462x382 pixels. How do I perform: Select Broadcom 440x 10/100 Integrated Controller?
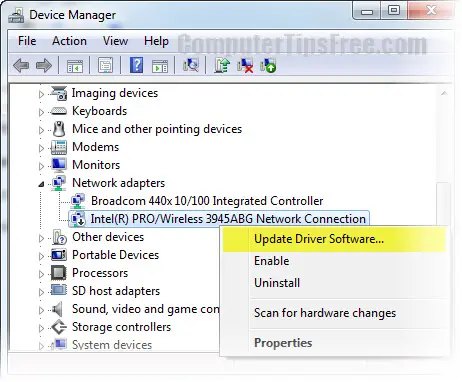tap(207, 201)
